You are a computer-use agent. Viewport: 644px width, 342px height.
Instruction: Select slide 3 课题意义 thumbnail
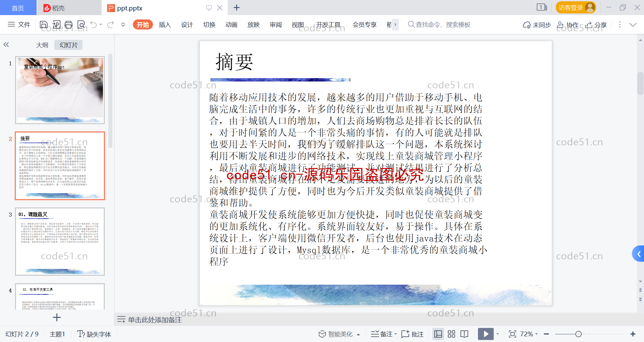point(60,241)
